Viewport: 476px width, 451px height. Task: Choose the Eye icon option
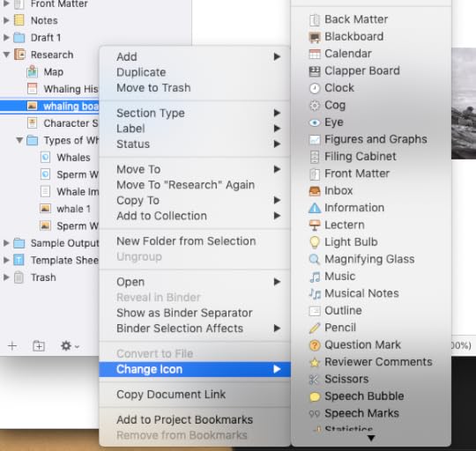tap(371, 122)
